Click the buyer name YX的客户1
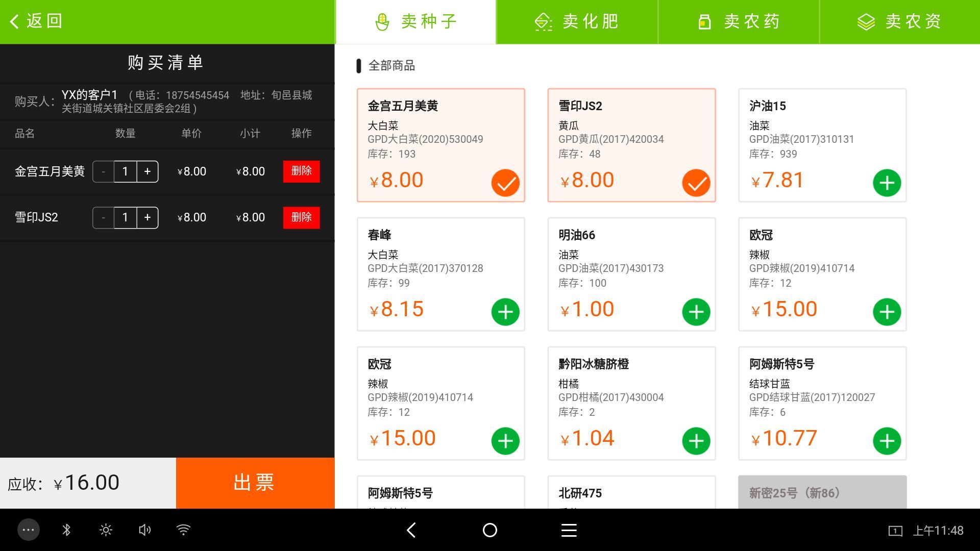Screen dimensions: 980x551 coord(90,95)
